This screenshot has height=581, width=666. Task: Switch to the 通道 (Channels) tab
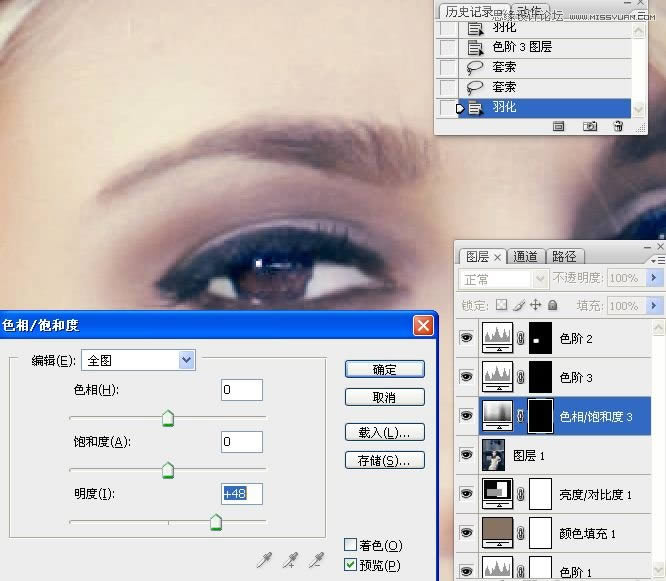pyautogui.click(x=526, y=256)
